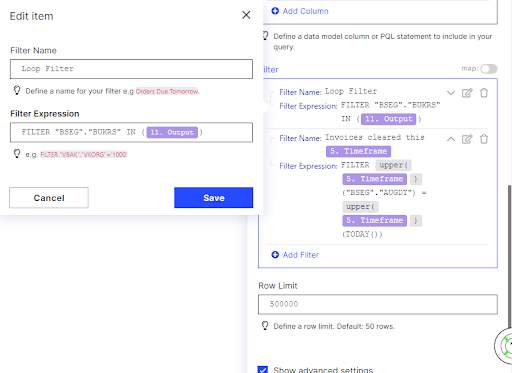Click the vertical scrollbar on the right
Screen dimensions: 512x373
tap(509, 257)
